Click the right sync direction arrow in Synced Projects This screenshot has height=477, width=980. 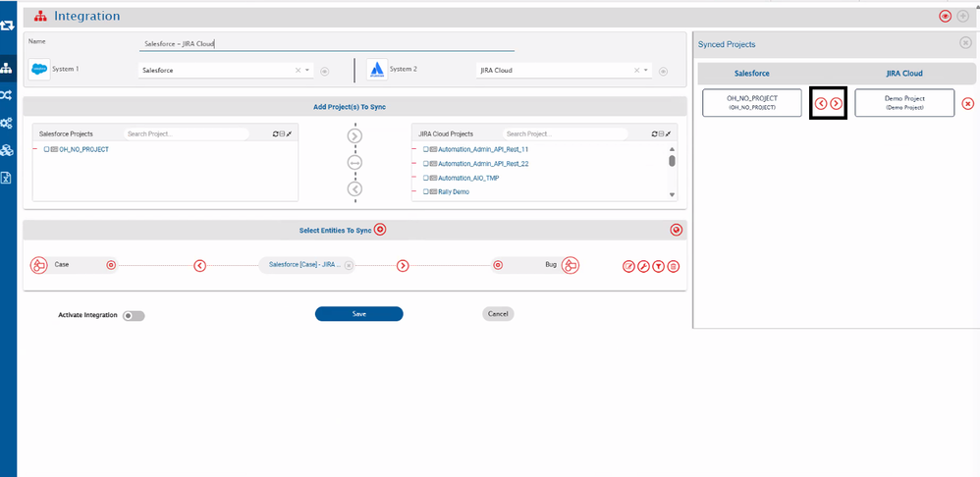[x=837, y=104]
